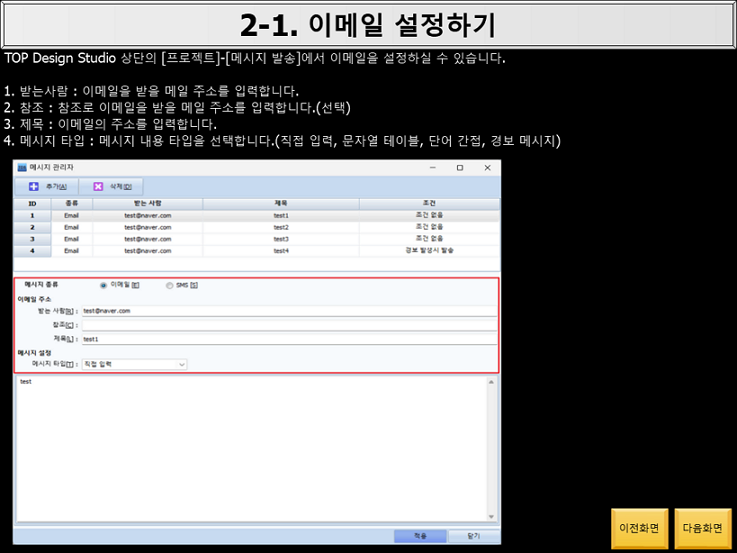The width and height of the screenshot is (737, 553).
Task: Maximize the 메시지 관리자 window
Action: point(460,168)
